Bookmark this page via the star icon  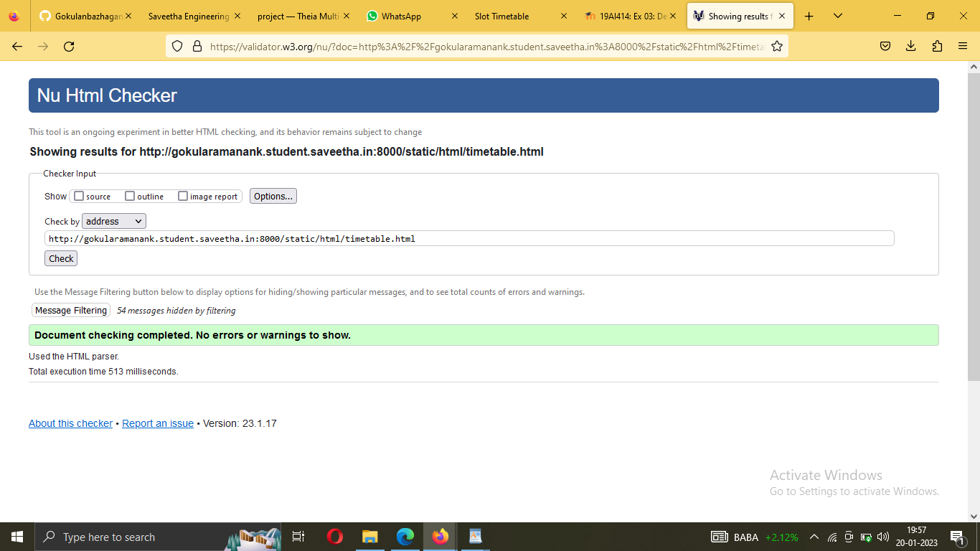coord(777,46)
